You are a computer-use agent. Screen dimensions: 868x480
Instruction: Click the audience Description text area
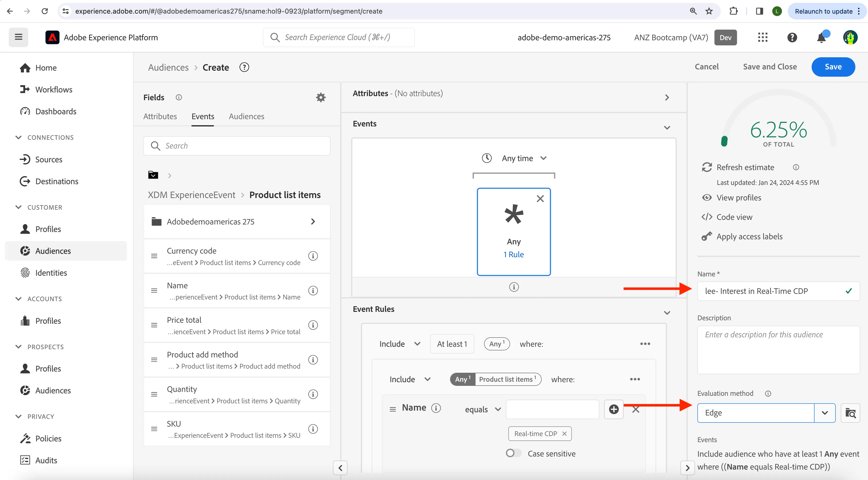(x=778, y=350)
